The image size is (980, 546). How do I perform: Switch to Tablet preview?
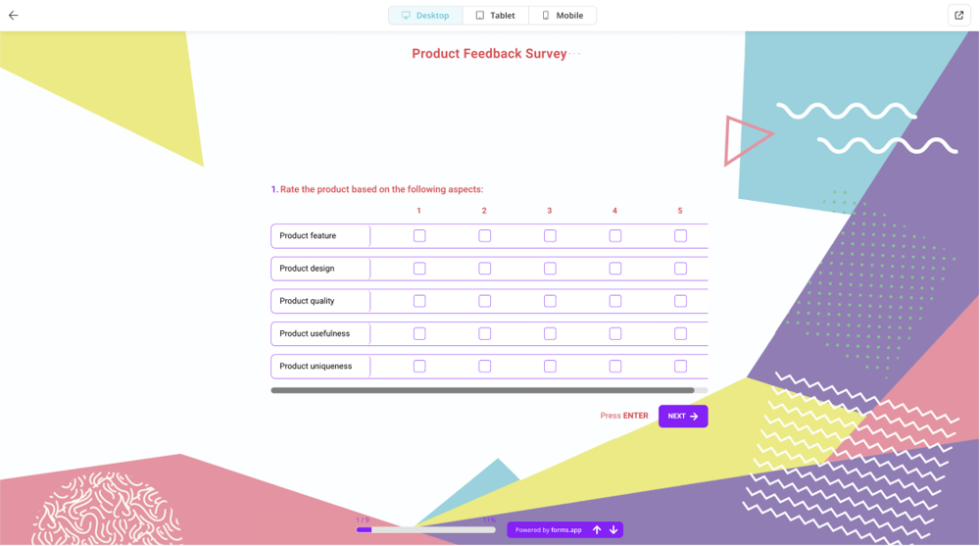(496, 16)
